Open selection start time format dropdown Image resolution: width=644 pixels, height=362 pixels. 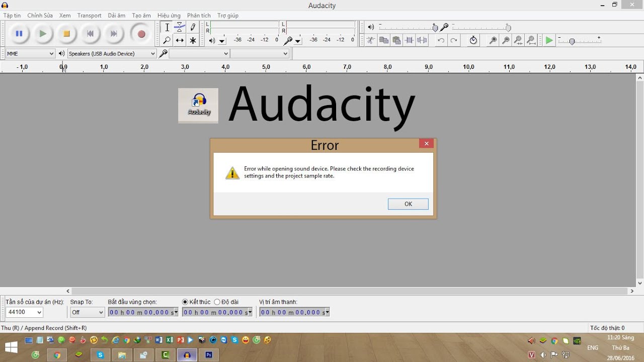coord(176,312)
